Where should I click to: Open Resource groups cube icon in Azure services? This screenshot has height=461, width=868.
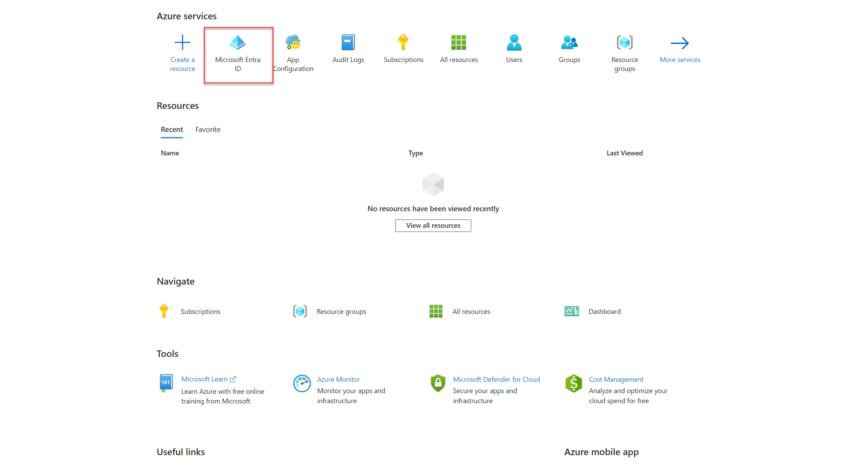[x=624, y=42]
